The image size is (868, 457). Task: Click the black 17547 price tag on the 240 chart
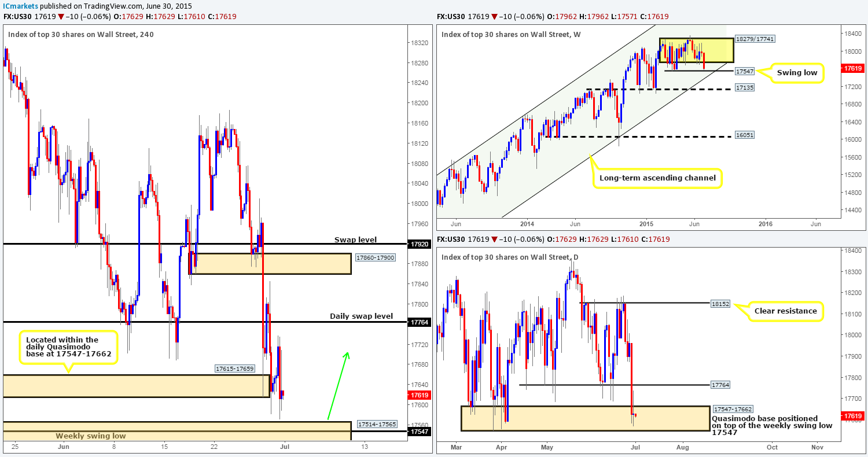point(420,431)
